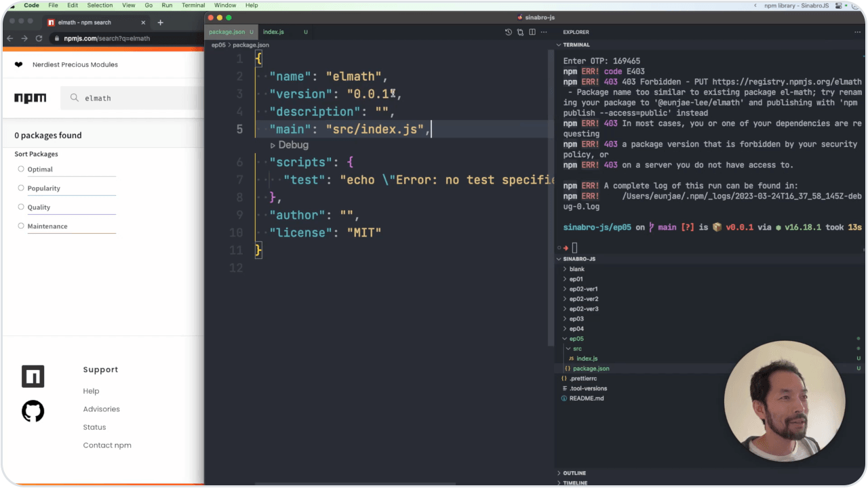The image size is (868, 488).
Task: Click the lock icon in address bar
Action: pos(58,39)
